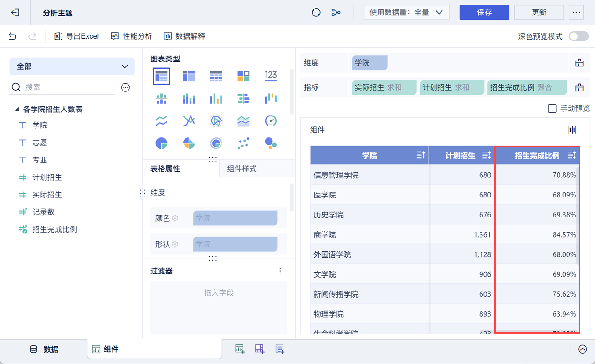Select the 招生完成比例 field in the field list

point(55,229)
